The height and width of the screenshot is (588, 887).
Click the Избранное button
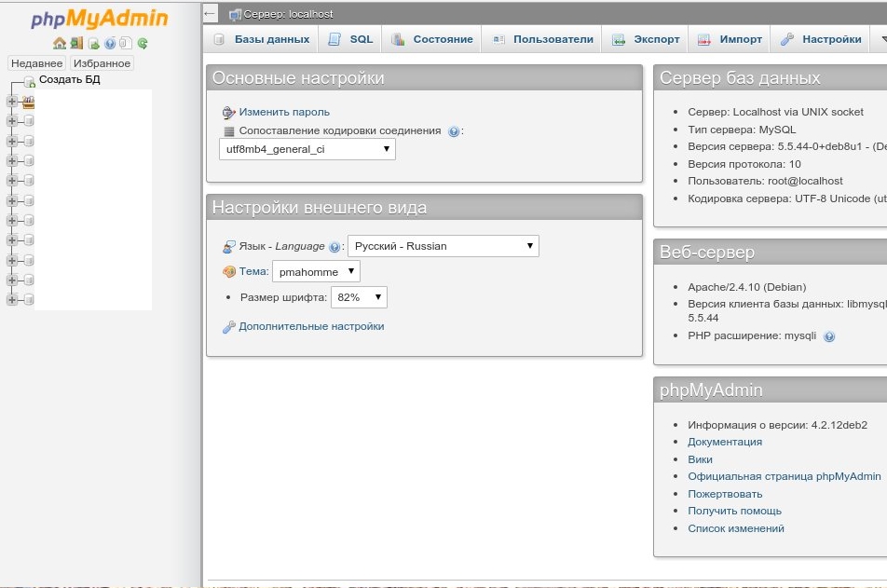[x=102, y=63]
